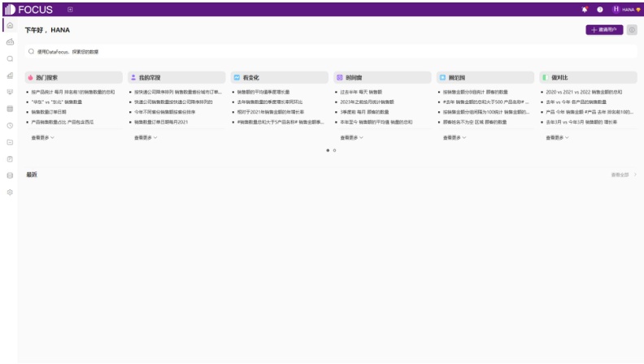Image resolution: width=644 pixels, height=364 pixels.
Task: Select the 我的常搜 card header
Action: [x=176, y=77]
